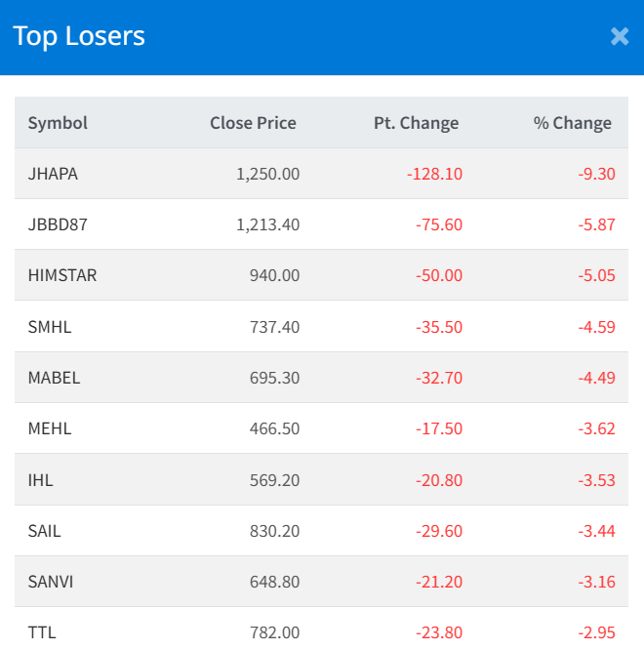Image resolution: width=644 pixels, height=650 pixels.
Task: Select the JHAPA symbol row
Action: click(x=53, y=174)
